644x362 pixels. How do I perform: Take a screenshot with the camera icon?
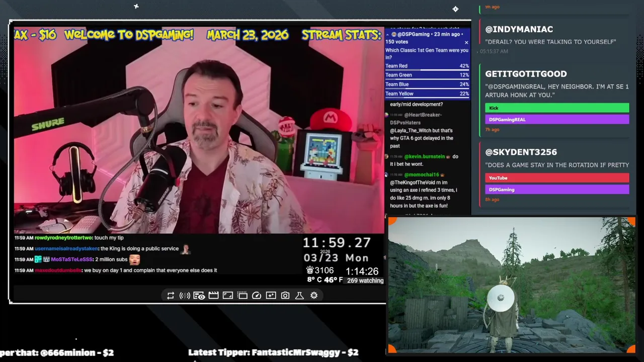click(x=285, y=296)
